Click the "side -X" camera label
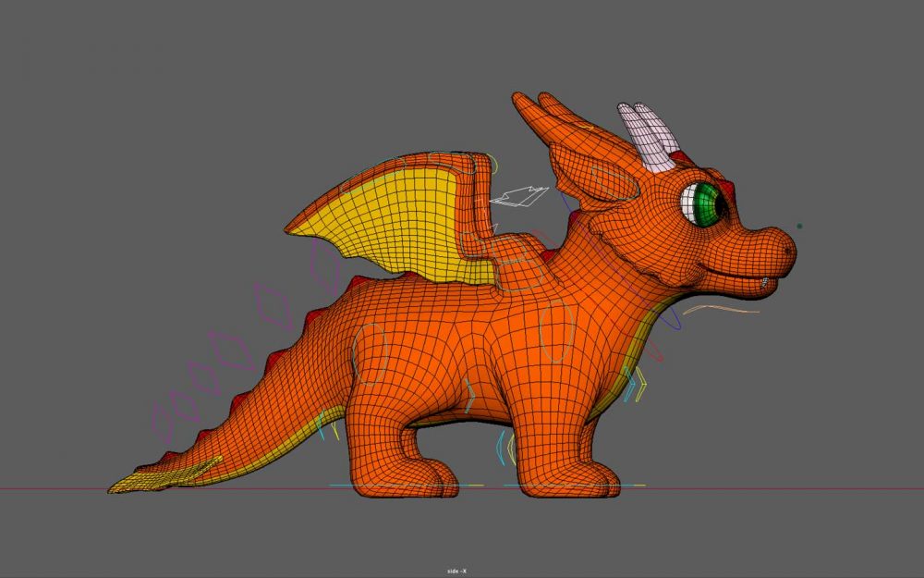924x578 pixels. (x=457, y=572)
